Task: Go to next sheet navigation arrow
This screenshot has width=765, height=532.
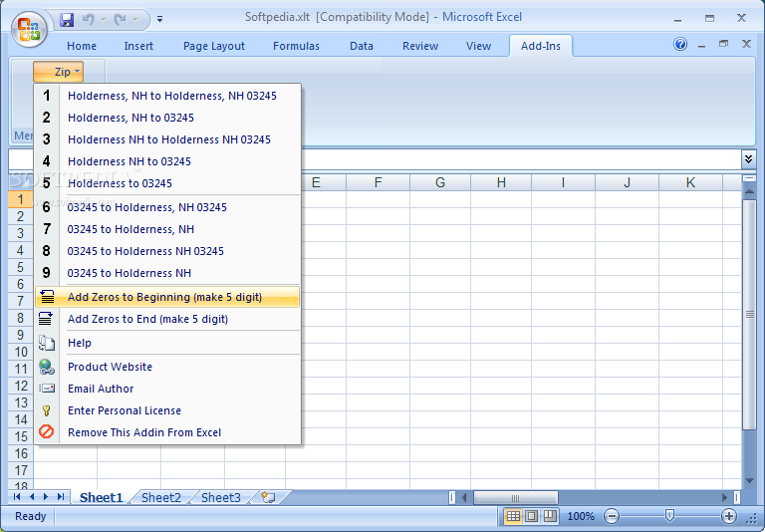Action: [46, 497]
